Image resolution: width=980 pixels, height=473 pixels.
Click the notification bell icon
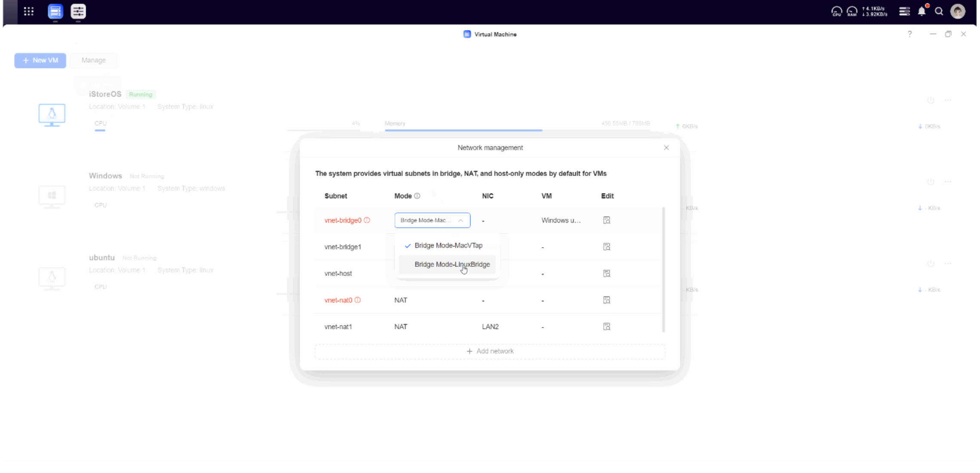click(922, 12)
